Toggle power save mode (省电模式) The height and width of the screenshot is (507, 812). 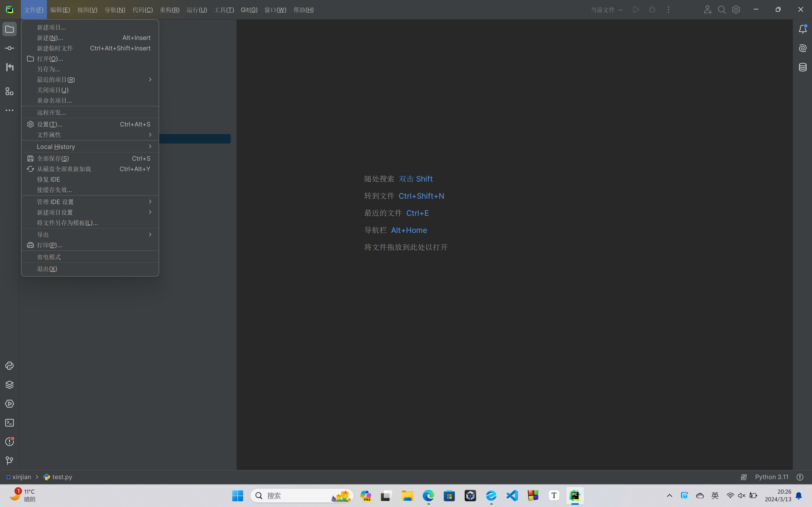point(49,257)
